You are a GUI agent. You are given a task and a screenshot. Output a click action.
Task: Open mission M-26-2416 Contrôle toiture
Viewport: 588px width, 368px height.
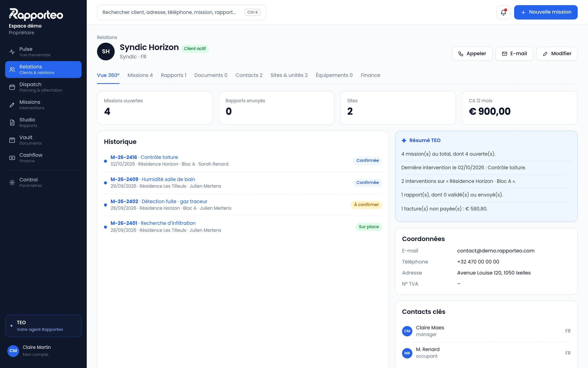coord(144,157)
